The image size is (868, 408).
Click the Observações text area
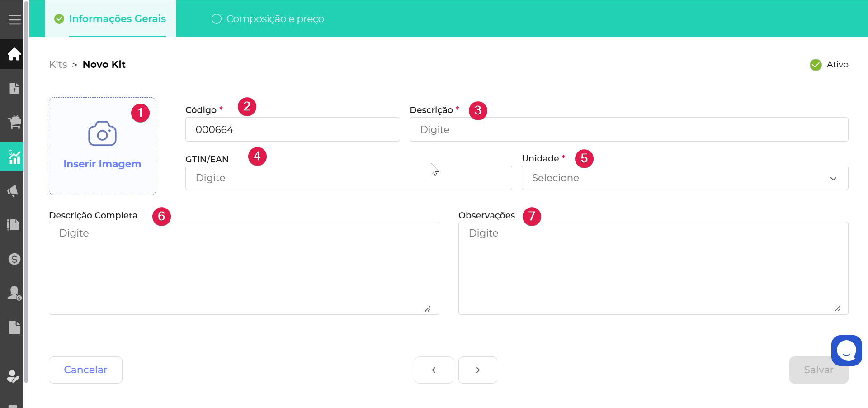(x=653, y=268)
